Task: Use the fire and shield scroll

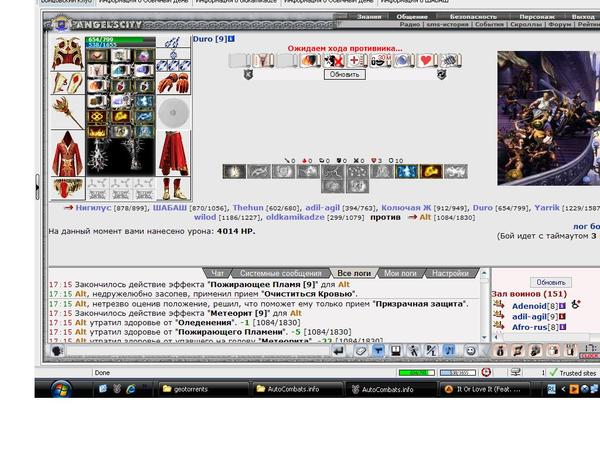Action: coord(310,60)
